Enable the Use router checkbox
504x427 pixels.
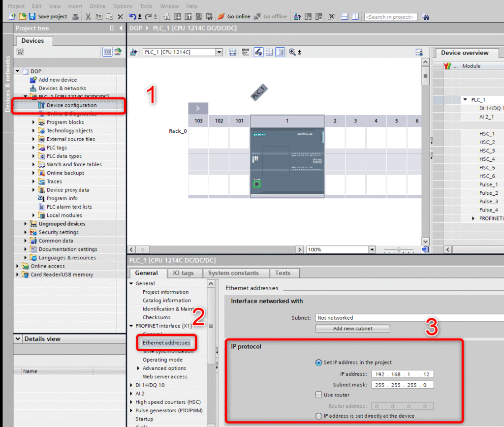click(x=318, y=395)
